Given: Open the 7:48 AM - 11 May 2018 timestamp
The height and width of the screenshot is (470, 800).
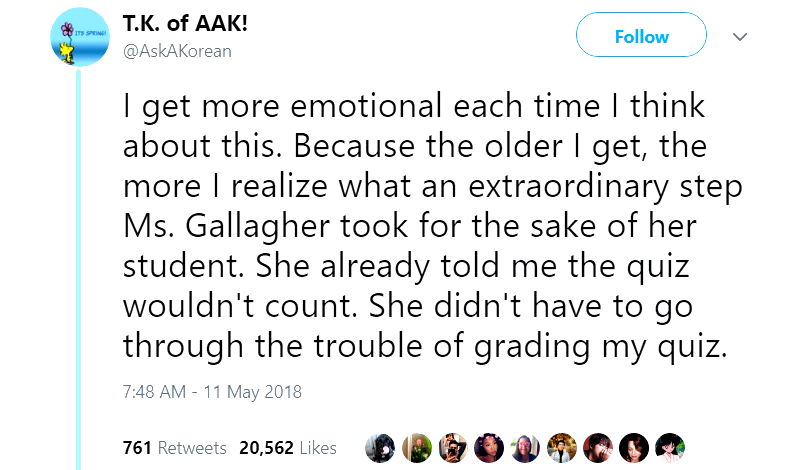Looking at the screenshot, I should point(212,391).
